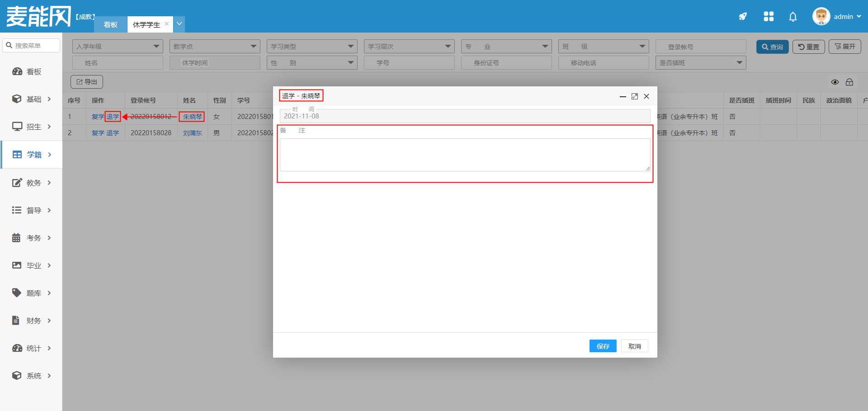Click the admin user avatar

point(821,17)
